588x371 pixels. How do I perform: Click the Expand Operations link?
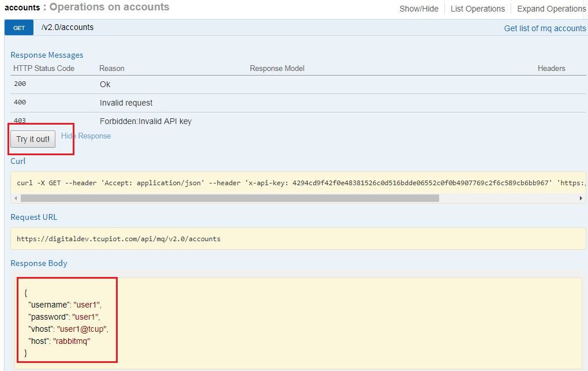(x=551, y=9)
